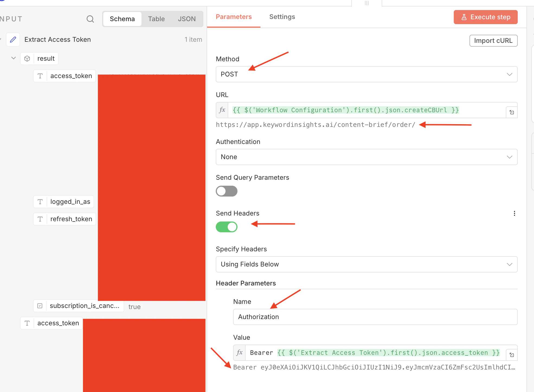The width and height of the screenshot is (534, 392).
Task: Click the copy icon beside the URL expression
Action: coord(512,112)
